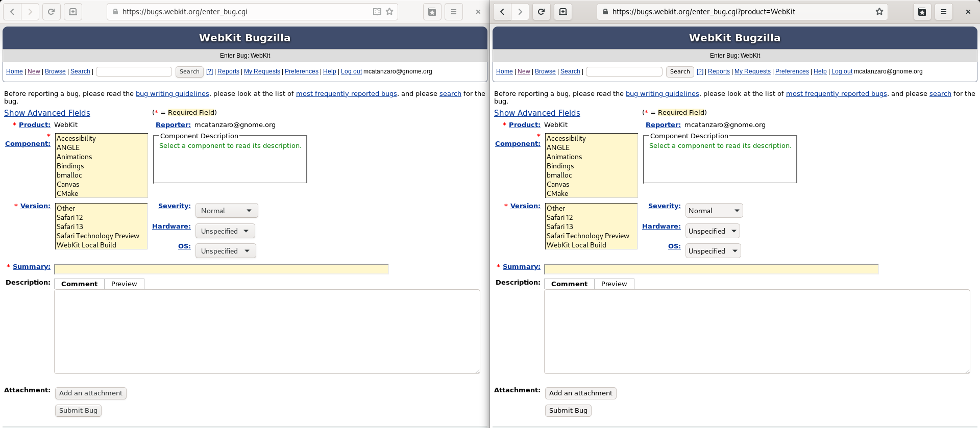Expand Show Advanced Fields in left window
Image resolution: width=980 pixels, height=428 pixels.
[x=47, y=113]
